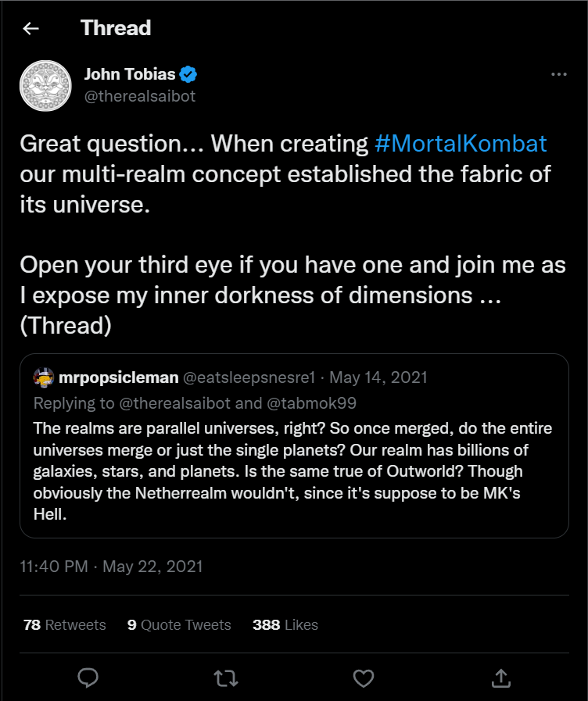Open the John Tobias display name

[131, 75]
